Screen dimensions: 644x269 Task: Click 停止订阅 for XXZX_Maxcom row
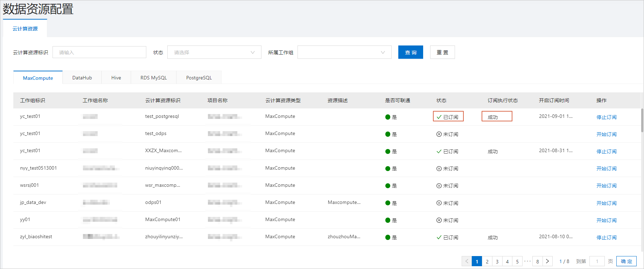(x=607, y=151)
